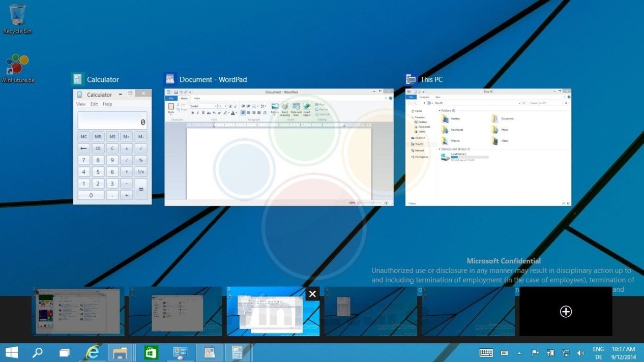
Task: Open File Explorer from the taskbar
Action: [x=121, y=352]
